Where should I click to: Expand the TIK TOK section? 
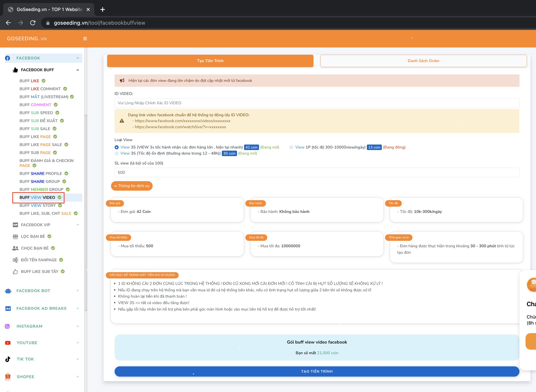[78, 359]
